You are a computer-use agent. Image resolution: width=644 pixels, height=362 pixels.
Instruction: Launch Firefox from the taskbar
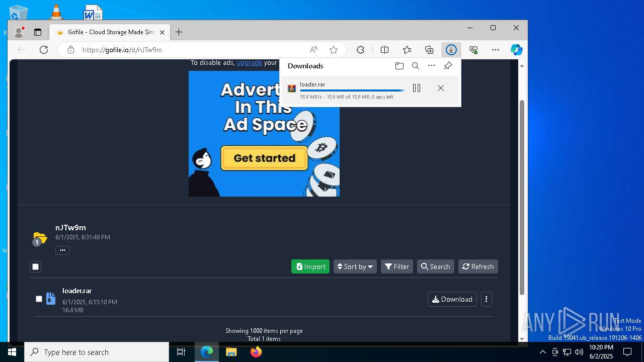pos(256,352)
